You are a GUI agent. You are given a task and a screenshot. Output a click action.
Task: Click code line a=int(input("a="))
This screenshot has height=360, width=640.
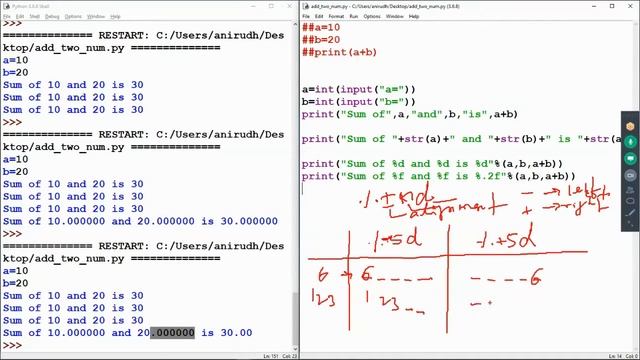358,89
